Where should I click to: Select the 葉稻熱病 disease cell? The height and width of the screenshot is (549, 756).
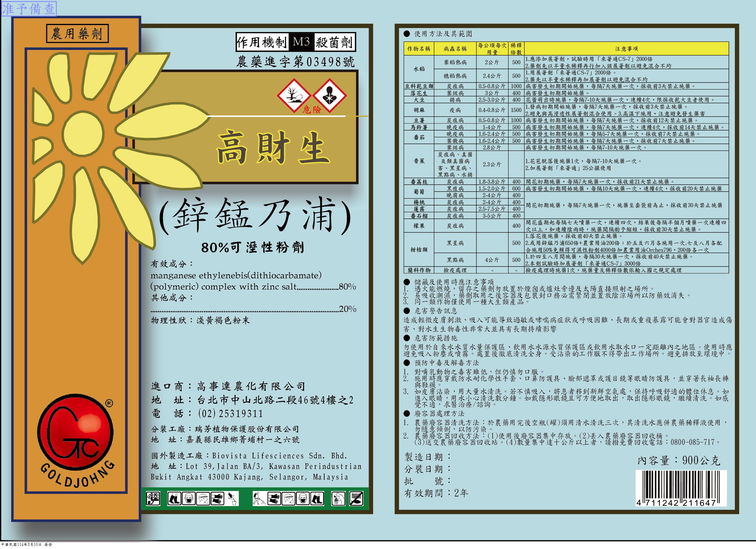455,62
